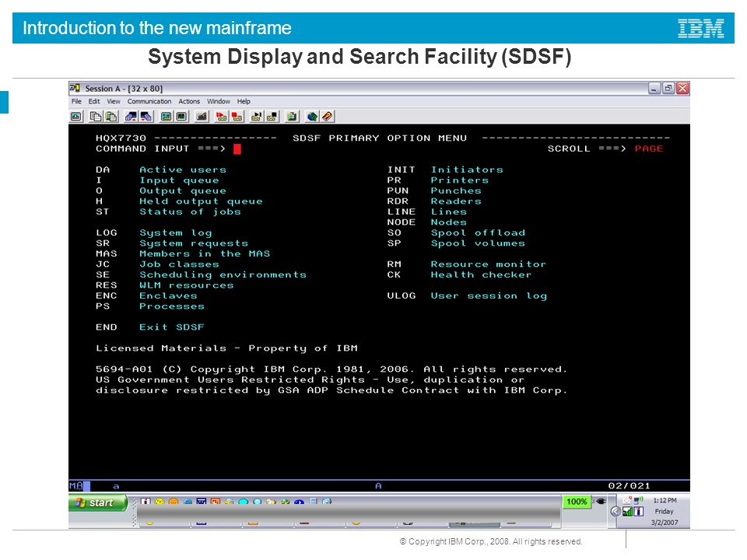Image resolution: width=747 pixels, height=560 pixels.
Task: Click the COMMAND INPUT cursor field
Action: click(237, 149)
